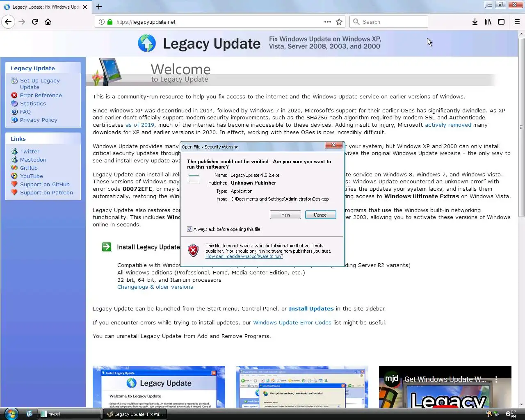Close the Security Warning dialog
This screenshot has width=525, height=420.
click(333, 145)
